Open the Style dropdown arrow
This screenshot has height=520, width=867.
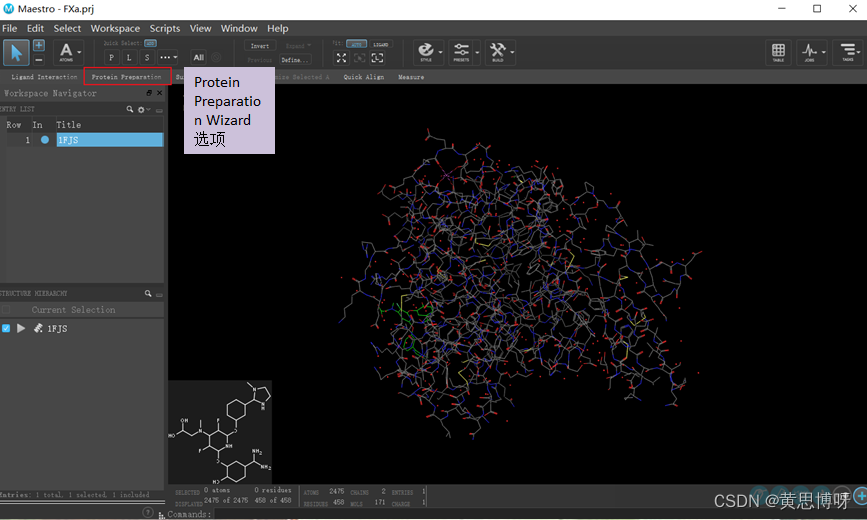pos(440,53)
